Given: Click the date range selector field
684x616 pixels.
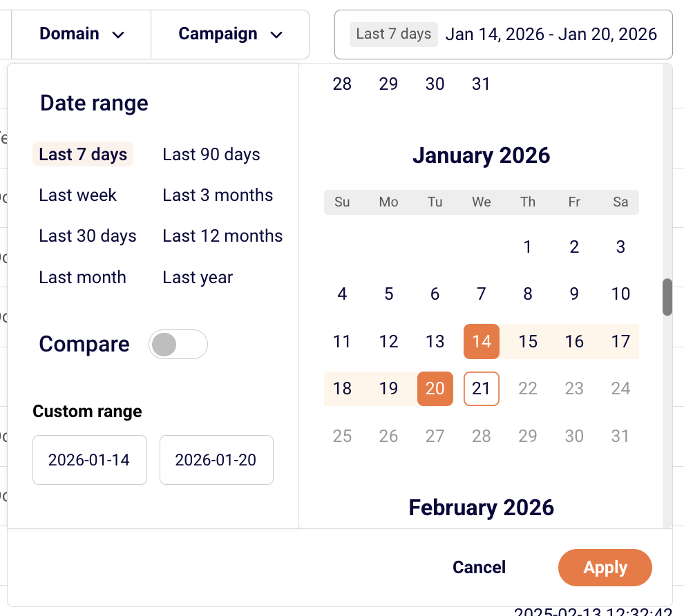Looking at the screenshot, I should [503, 34].
